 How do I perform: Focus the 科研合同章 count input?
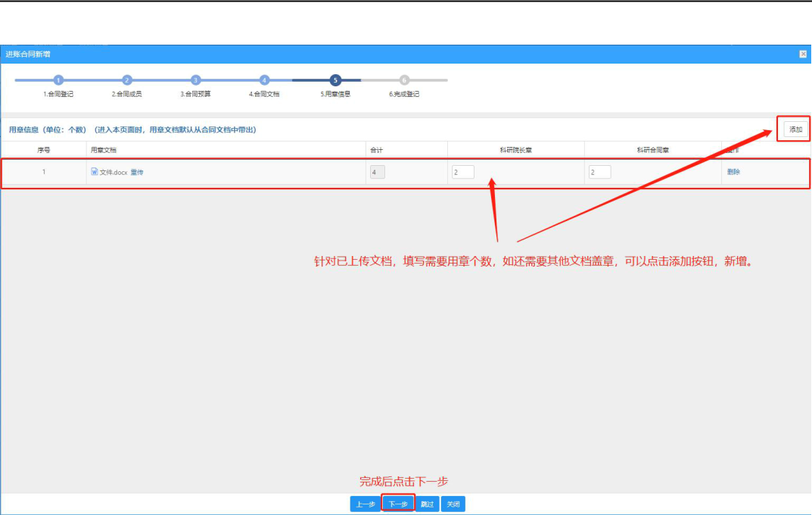(x=599, y=172)
